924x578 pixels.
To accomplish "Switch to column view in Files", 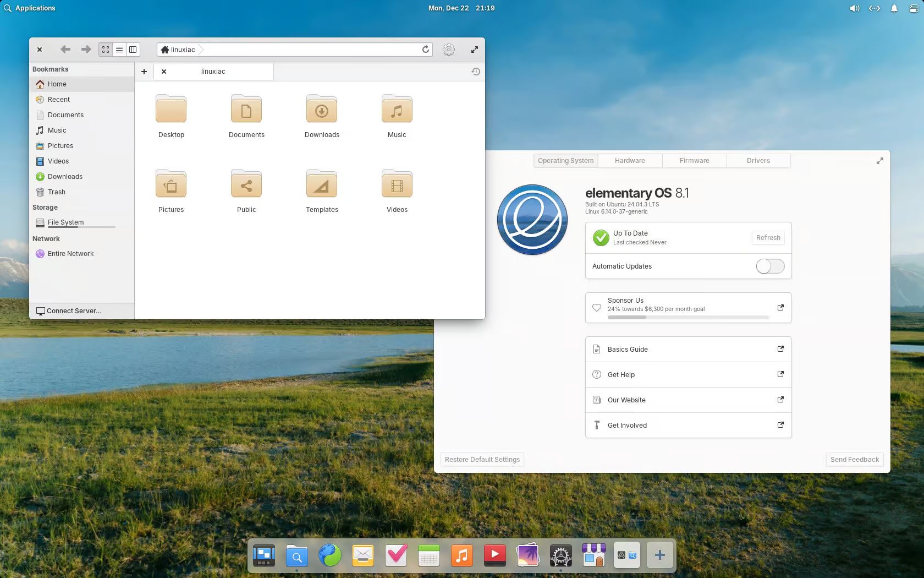I will [x=133, y=50].
